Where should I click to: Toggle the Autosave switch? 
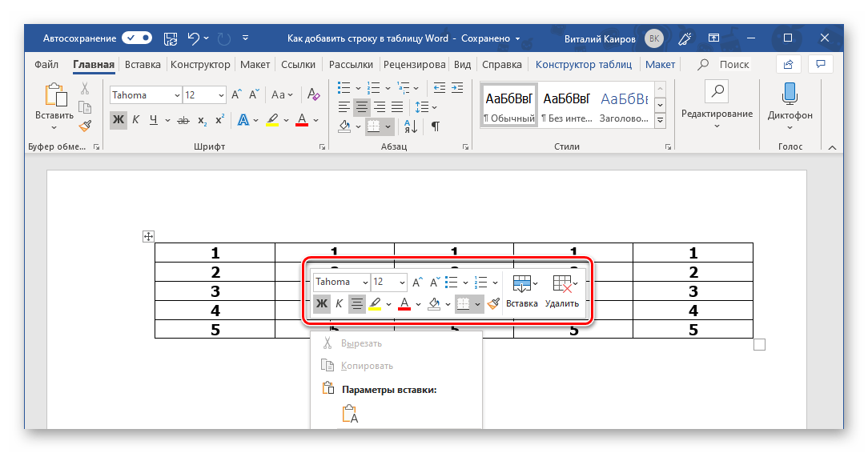pyautogui.click(x=137, y=38)
